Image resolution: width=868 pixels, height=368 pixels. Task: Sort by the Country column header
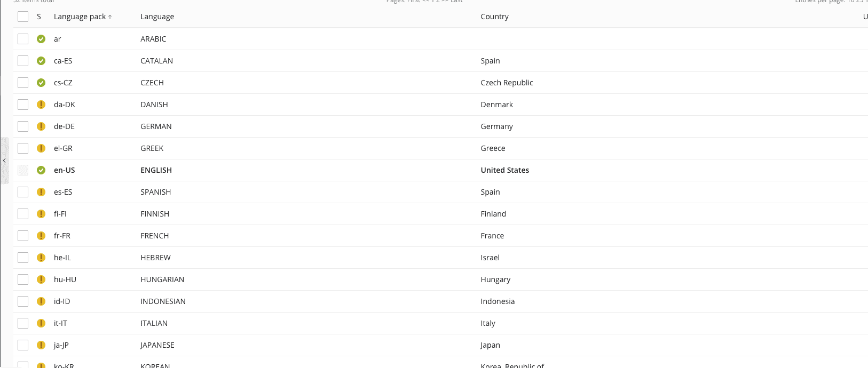click(x=494, y=17)
